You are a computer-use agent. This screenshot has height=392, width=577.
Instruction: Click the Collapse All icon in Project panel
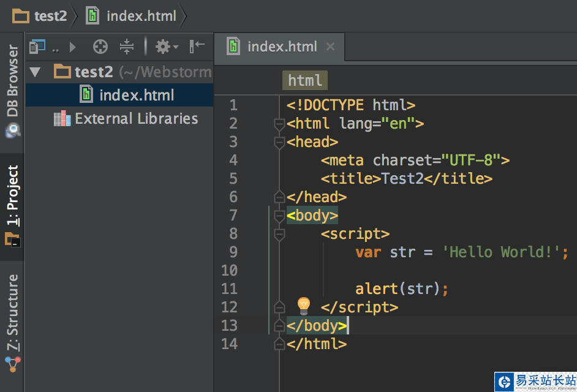pyautogui.click(x=127, y=47)
